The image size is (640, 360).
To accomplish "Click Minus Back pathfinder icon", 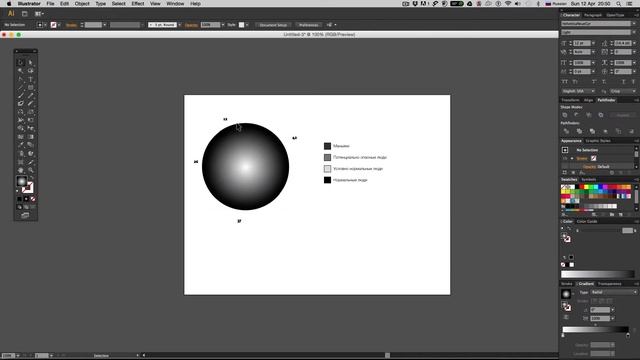I will click(x=631, y=131).
